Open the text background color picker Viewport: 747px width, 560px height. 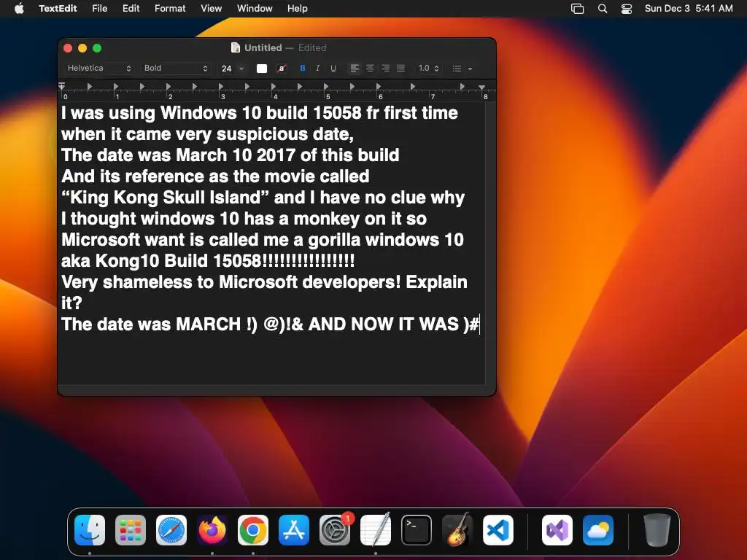tap(282, 69)
